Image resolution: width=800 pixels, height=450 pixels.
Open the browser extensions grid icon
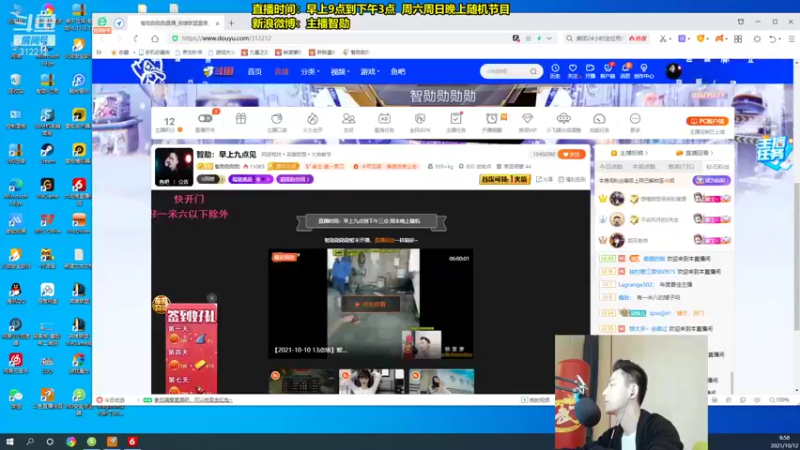coord(738,39)
